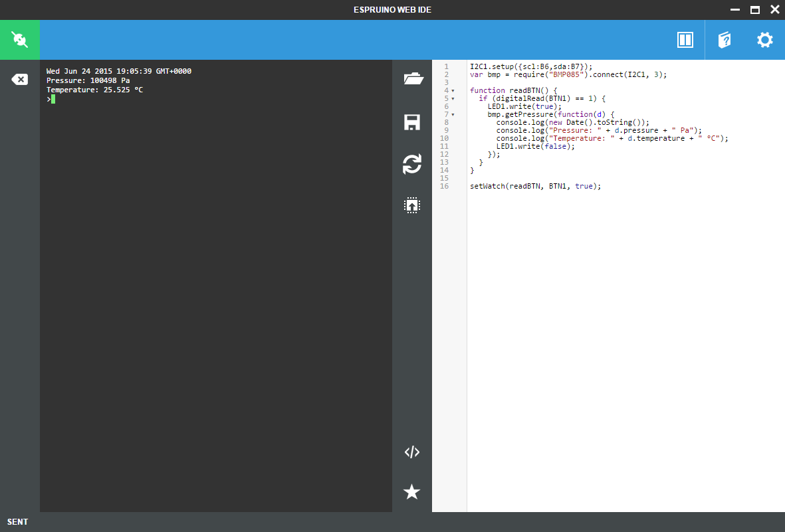Click the SENT status text in the status bar
Image resolution: width=785 pixels, height=532 pixels.
(x=18, y=522)
